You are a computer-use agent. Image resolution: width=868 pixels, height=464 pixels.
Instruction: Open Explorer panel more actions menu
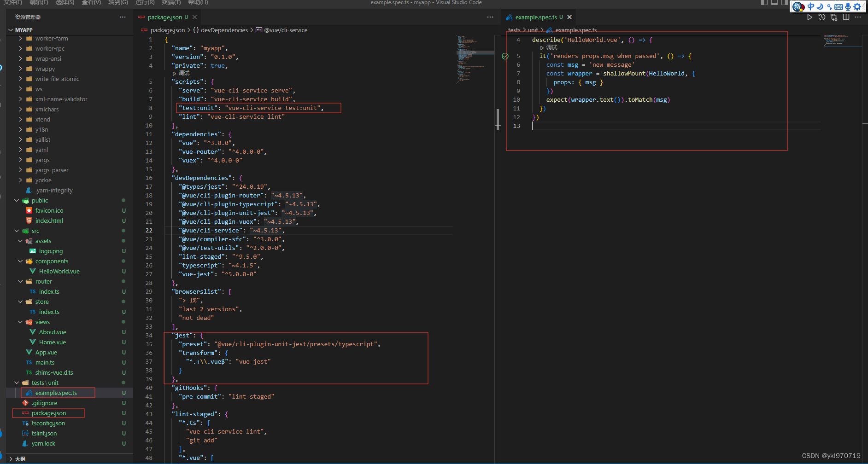coord(123,17)
